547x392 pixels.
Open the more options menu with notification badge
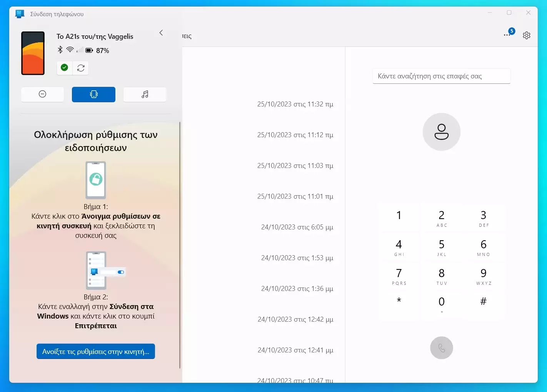pyautogui.click(x=509, y=33)
